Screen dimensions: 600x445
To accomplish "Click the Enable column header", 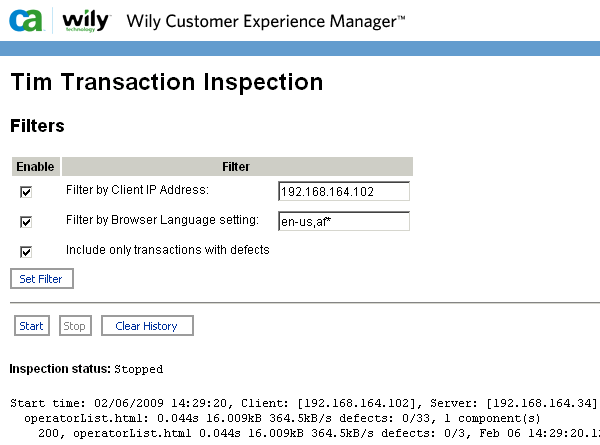I will point(35,166).
